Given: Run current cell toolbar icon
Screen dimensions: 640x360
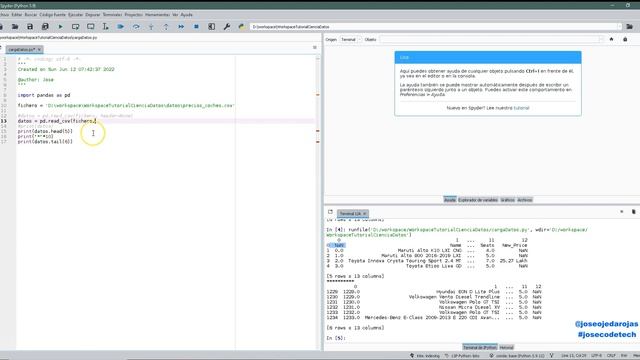Looking at the screenshot, I should [x=76, y=27].
